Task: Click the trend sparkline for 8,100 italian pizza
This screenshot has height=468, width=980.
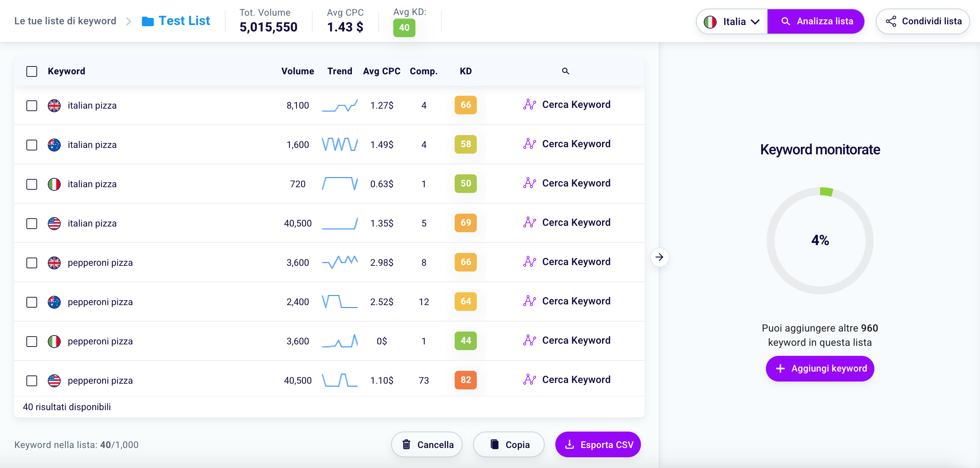Action: click(339, 105)
